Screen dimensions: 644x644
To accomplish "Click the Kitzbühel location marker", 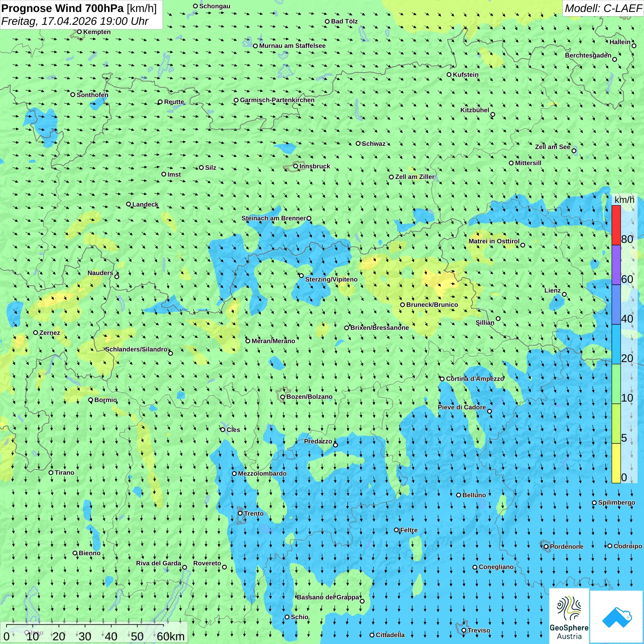I will point(493,115).
